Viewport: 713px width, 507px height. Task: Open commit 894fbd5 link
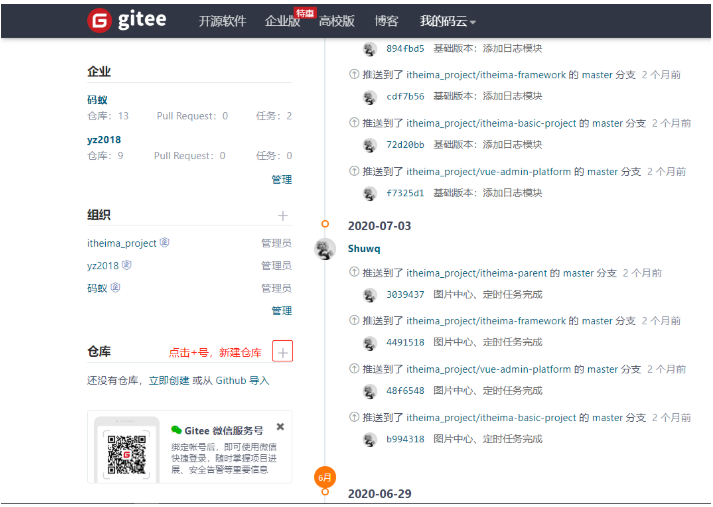(x=405, y=49)
